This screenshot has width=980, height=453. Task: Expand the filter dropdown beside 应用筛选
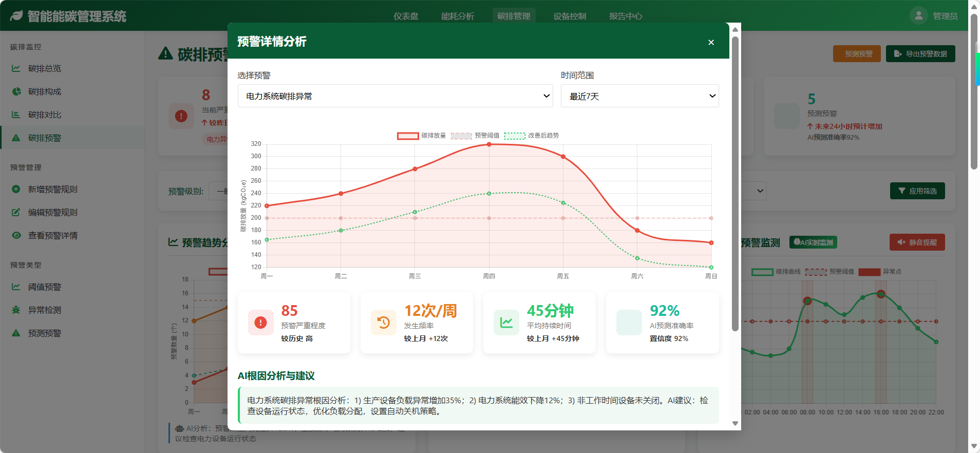[759, 191]
